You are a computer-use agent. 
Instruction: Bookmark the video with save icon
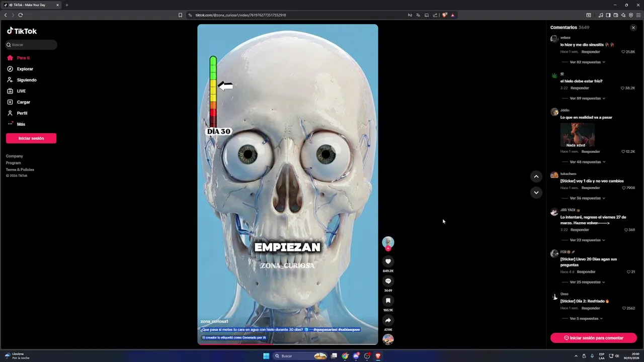pyautogui.click(x=388, y=301)
